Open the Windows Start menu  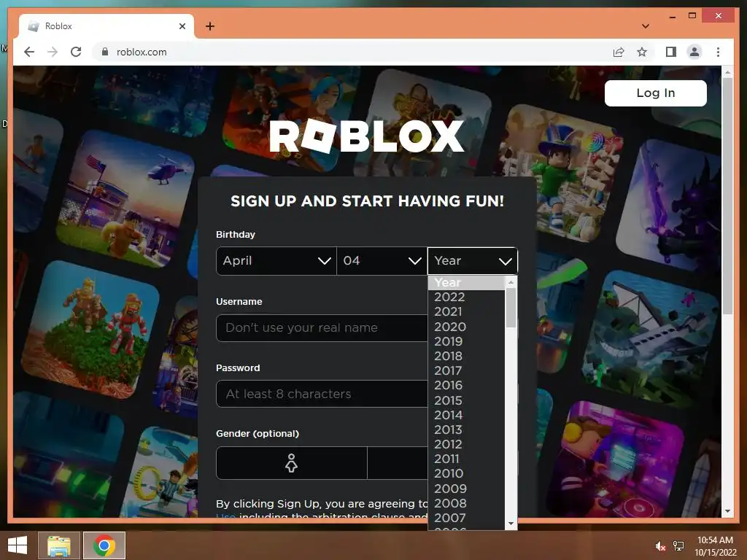pyautogui.click(x=18, y=545)
